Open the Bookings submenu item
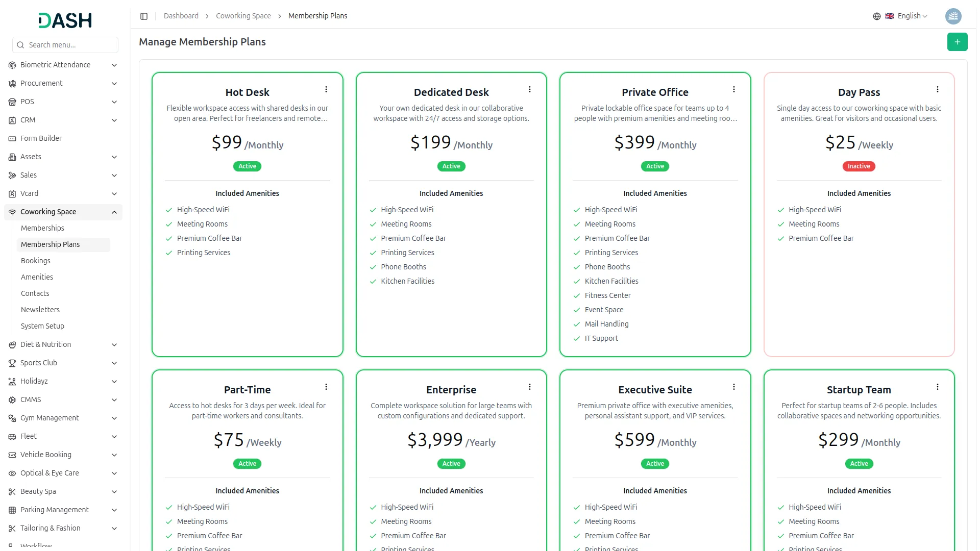This screenshot has width=980, height=551. click(x=36, y=261)
